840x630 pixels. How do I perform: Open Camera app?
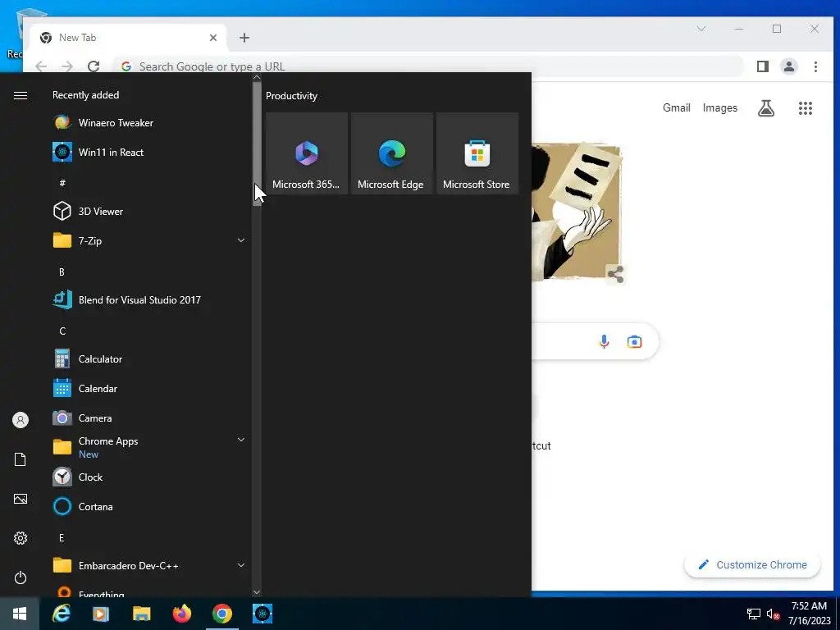(x=148, y=418)
